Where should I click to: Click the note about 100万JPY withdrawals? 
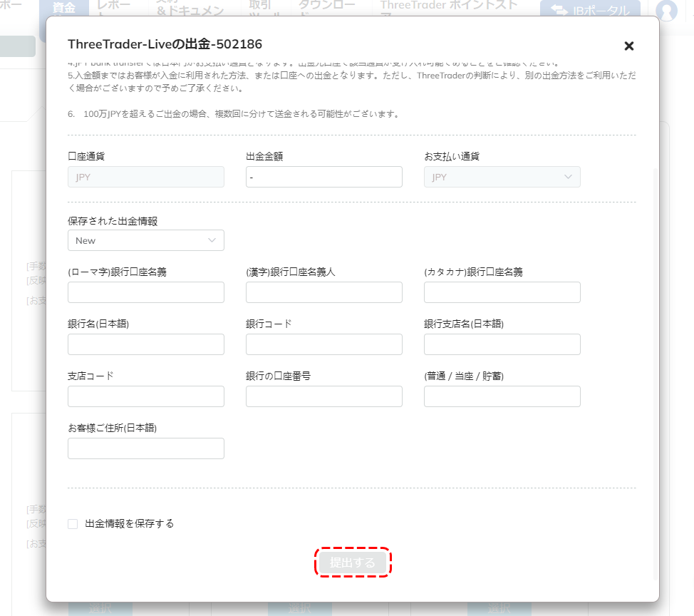(234, 114)
